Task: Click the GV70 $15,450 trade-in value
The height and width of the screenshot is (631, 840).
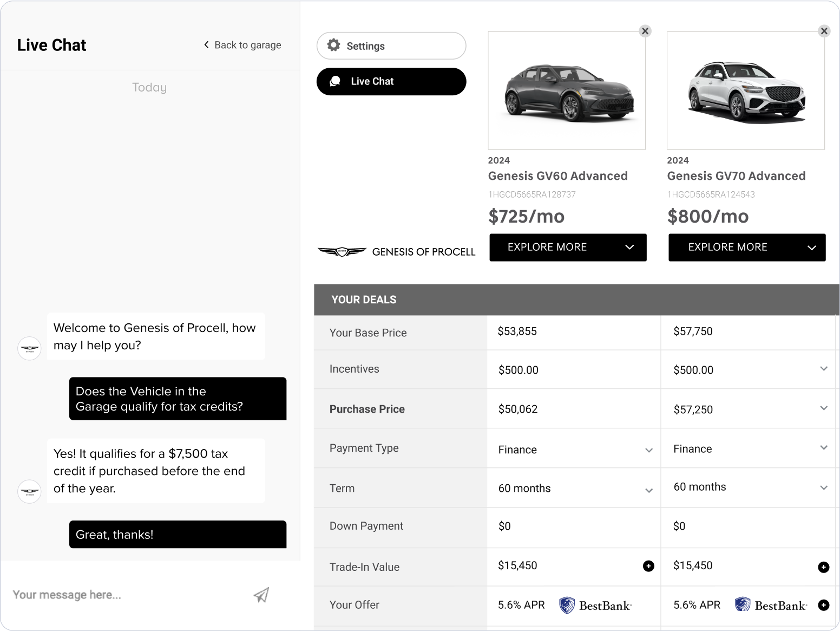Action: point(693,565)
